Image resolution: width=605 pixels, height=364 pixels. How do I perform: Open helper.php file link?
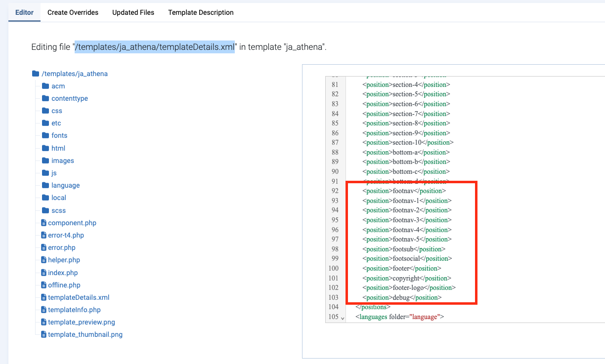64,260
